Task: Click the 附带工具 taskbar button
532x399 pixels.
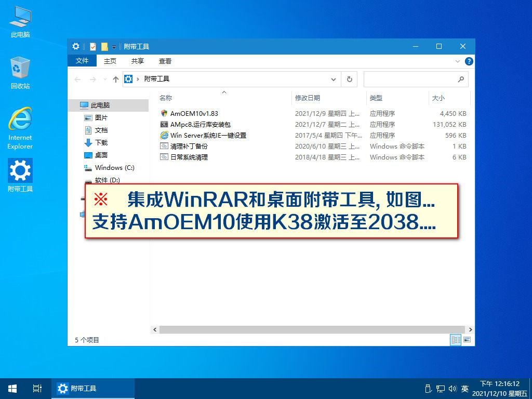Action: (x=93, y=389)
